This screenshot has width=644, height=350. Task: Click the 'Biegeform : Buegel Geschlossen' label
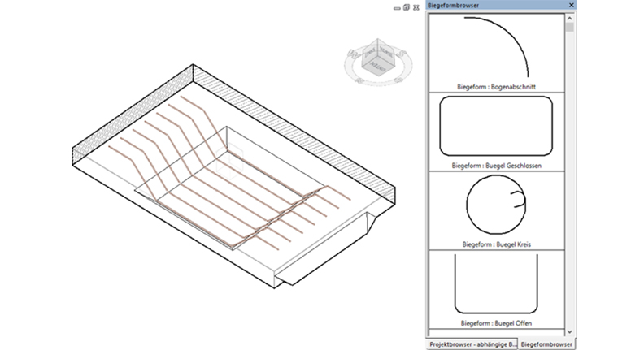pyautogui.click(x=496, y=166)
